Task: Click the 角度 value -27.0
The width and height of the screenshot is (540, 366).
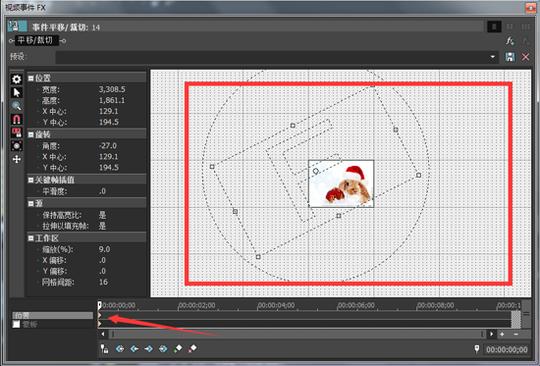Action: (x=108, y=146)
